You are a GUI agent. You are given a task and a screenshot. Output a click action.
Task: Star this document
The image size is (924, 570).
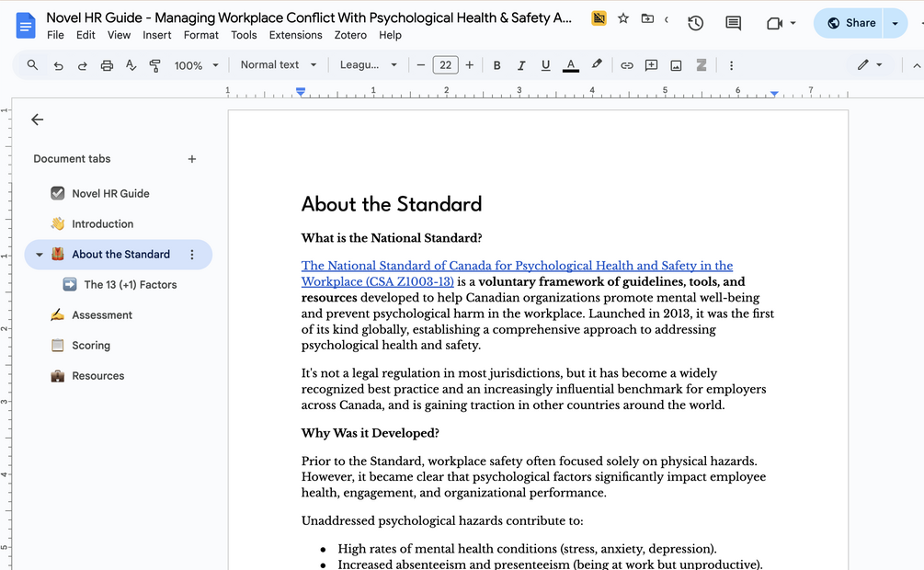[x=622, y=18]
